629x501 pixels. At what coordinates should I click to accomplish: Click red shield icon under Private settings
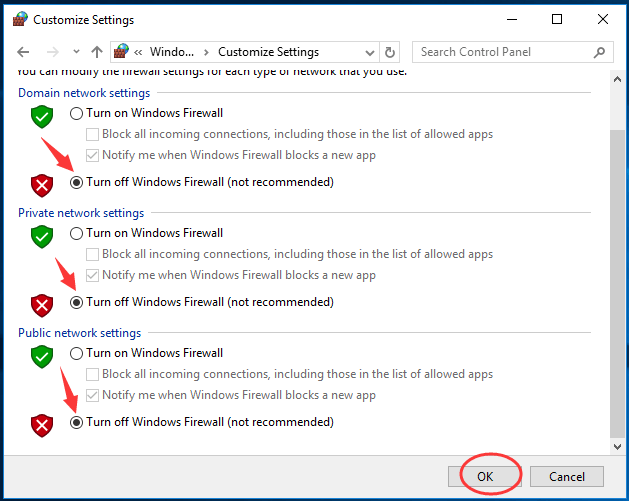pyautogui.click(x=42, y=306)
